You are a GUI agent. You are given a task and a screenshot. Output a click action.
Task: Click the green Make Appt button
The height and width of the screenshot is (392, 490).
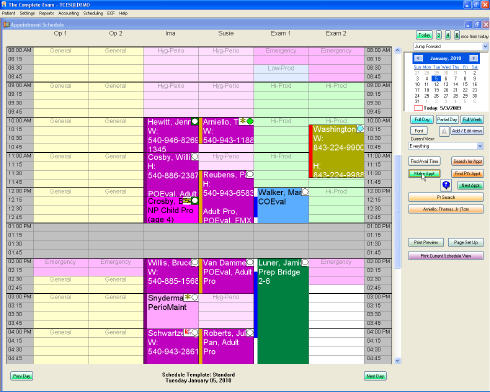[x=424, y=173]
